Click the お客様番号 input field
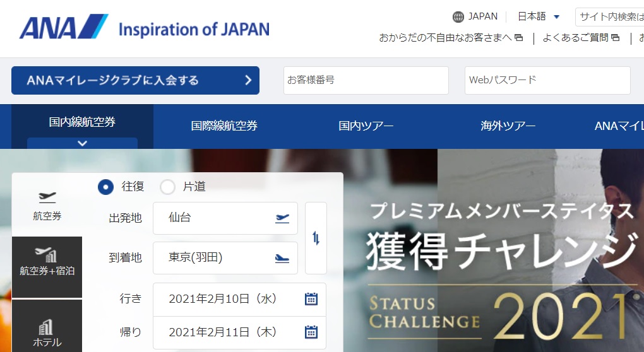The width and height of the screenshot is (644, 352). pyautogui.click(x=366, y=80)
